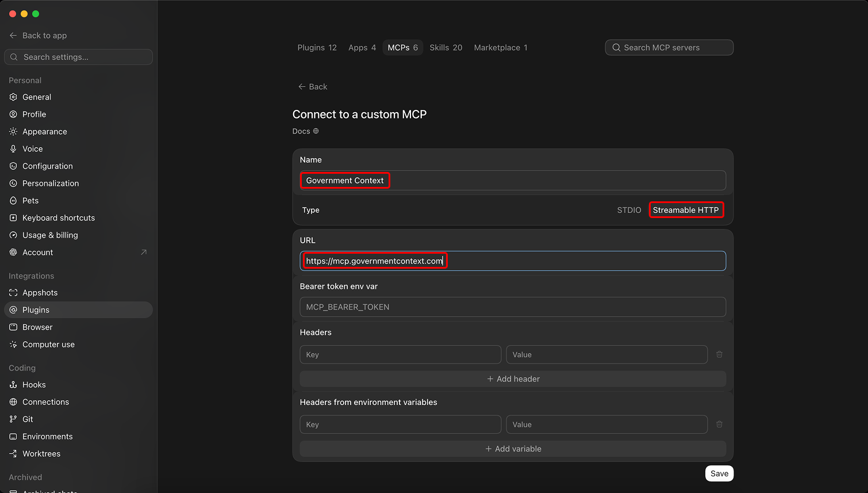Open the Appearance settings page
Viewport: 868px width, 493px height.
point(78,132)
